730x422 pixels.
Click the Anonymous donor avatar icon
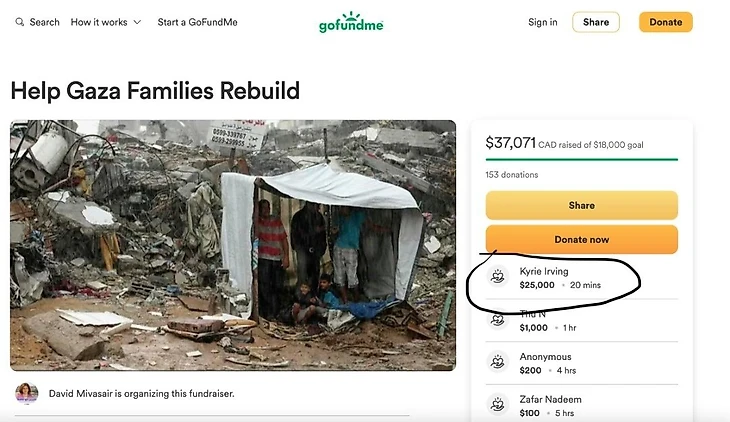coord(498,363)
